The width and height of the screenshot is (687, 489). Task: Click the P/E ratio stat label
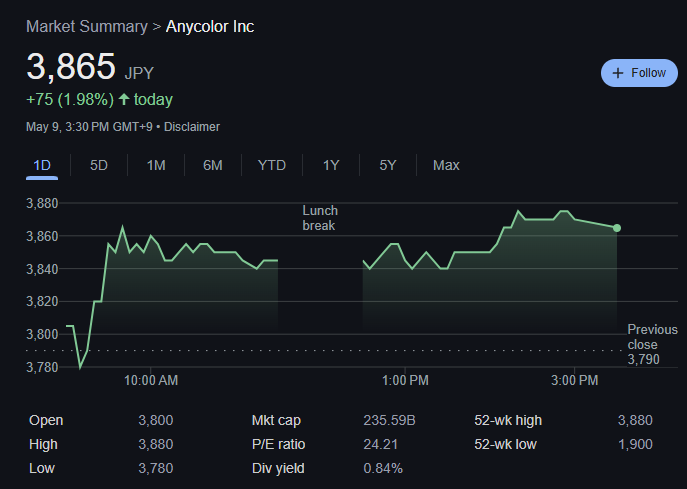pyautogui.click(x=279, y=445)
